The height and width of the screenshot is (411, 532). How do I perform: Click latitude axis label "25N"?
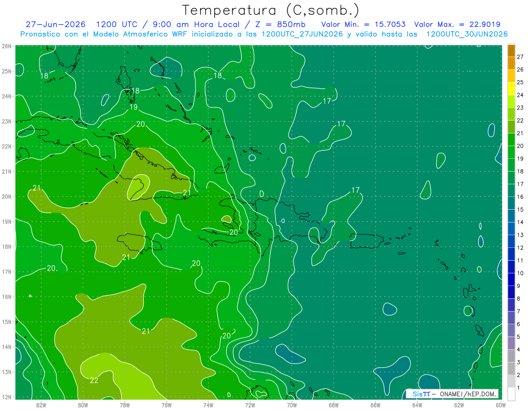tap(7, 71)
